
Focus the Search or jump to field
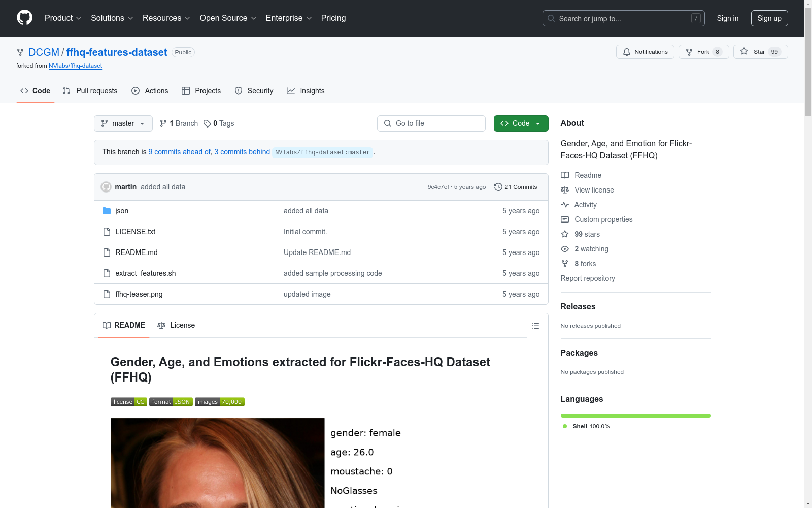[x=624, y=18]
